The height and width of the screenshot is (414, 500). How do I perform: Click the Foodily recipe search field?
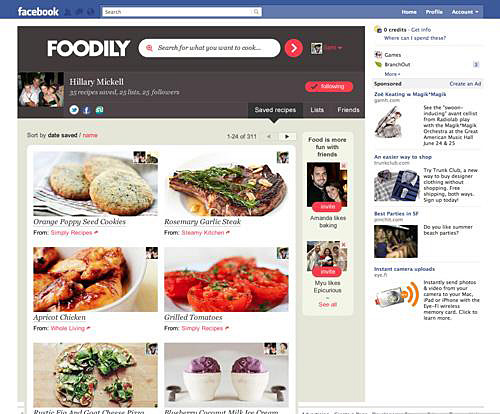(210, 48)
